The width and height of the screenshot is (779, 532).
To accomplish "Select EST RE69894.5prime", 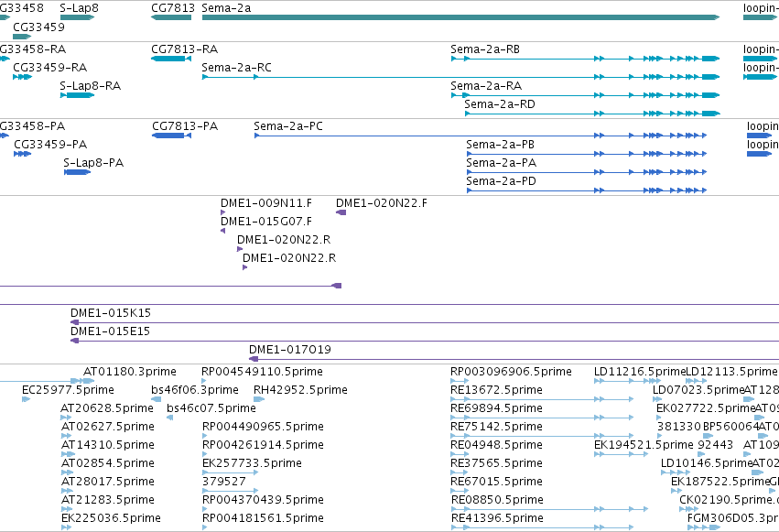I will pyautogui.click(x=542, y=418).
